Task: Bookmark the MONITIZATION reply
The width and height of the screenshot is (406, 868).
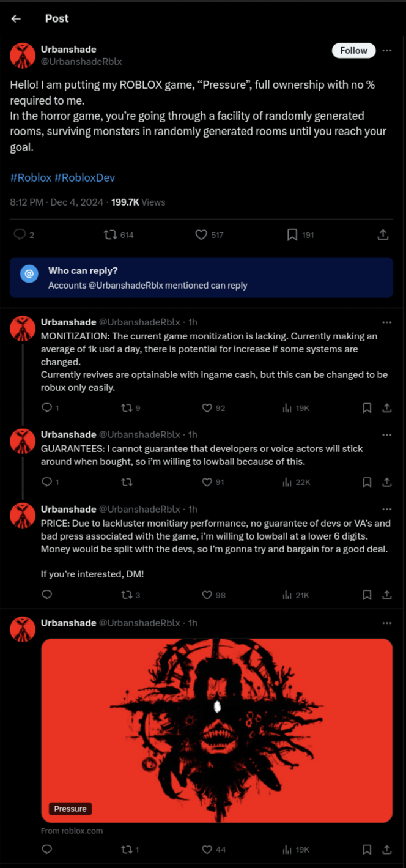Action: tap(367, 408)
